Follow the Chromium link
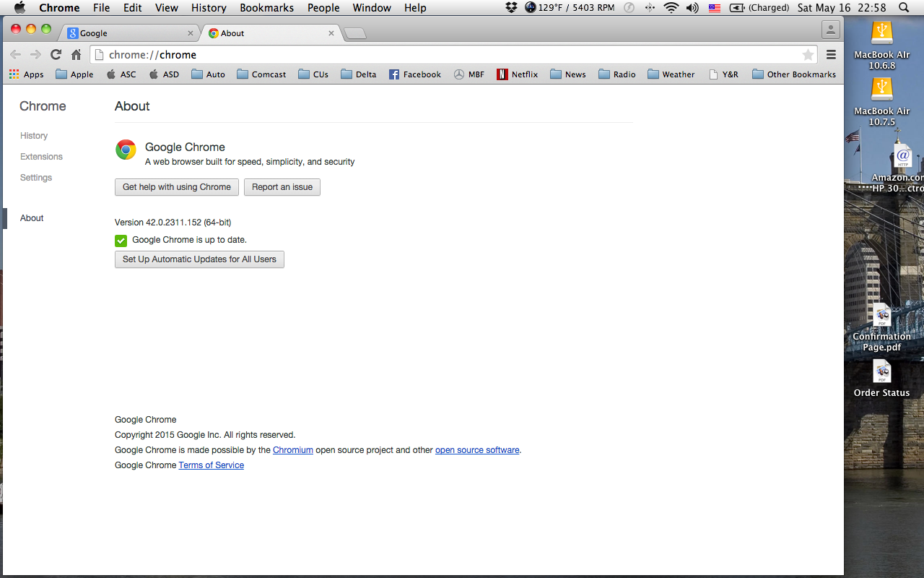The image size is (924, 578). [x=293, y=450]
